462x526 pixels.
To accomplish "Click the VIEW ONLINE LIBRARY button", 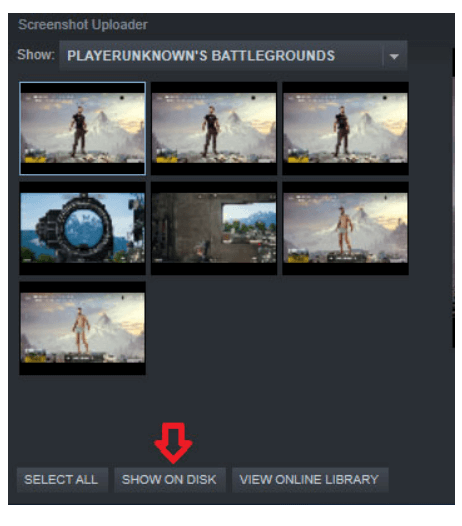I will (310, 480).
